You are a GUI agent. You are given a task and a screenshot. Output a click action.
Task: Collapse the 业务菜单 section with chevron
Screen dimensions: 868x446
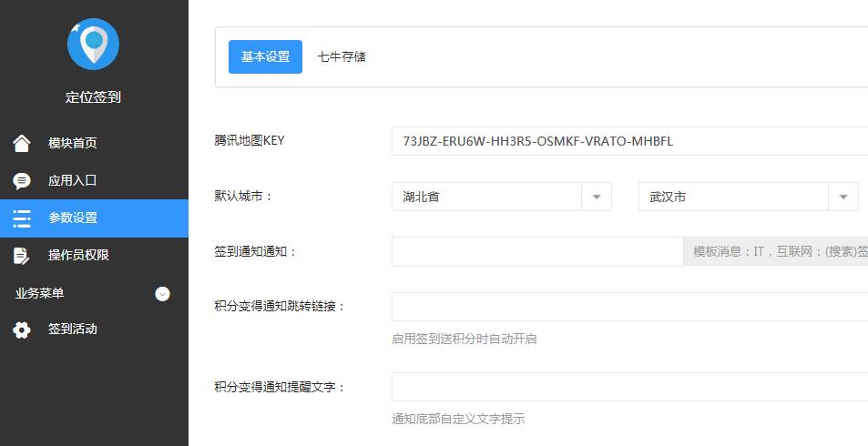tap(162, 293)
